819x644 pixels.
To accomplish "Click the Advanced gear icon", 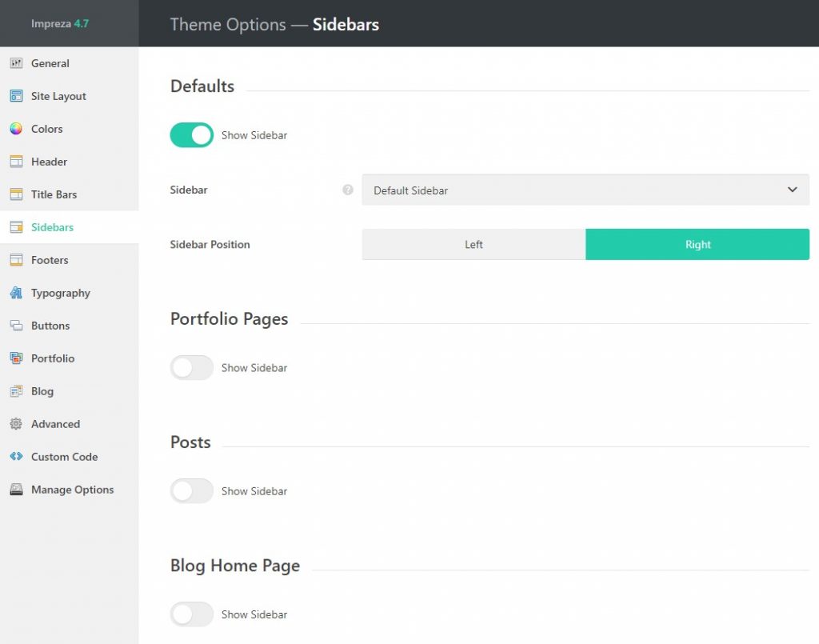I will pyautogui.click(x=16, y=424).
